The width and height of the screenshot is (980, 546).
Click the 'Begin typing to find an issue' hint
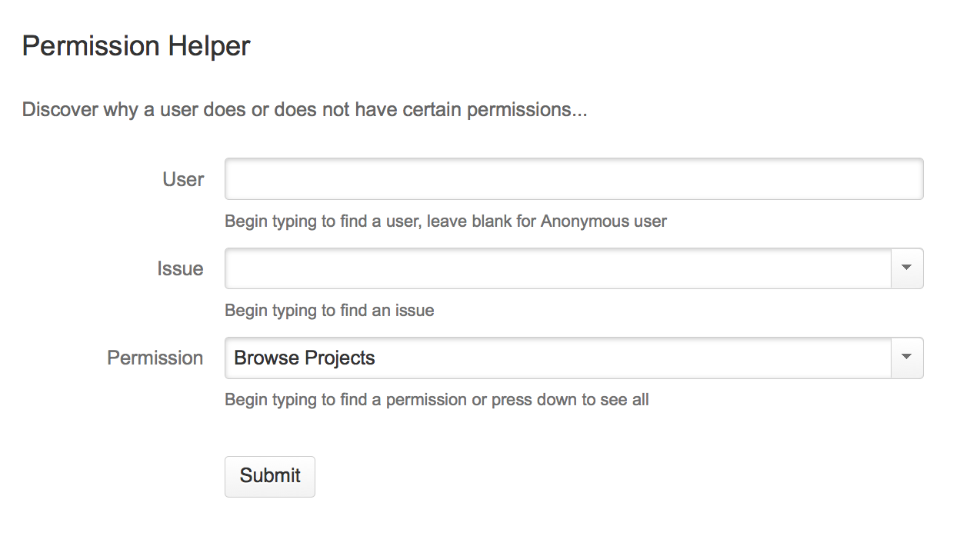point(329,311)
